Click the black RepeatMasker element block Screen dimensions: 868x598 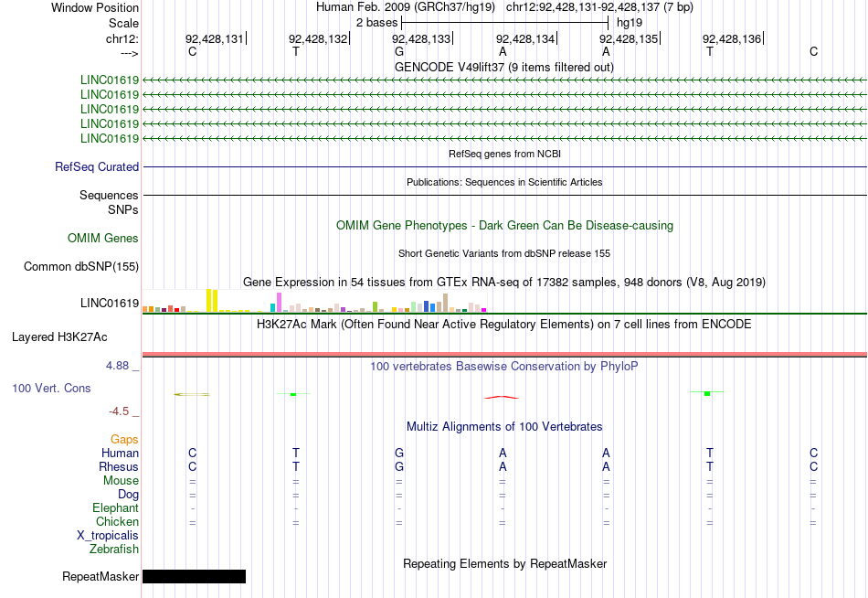194,576
